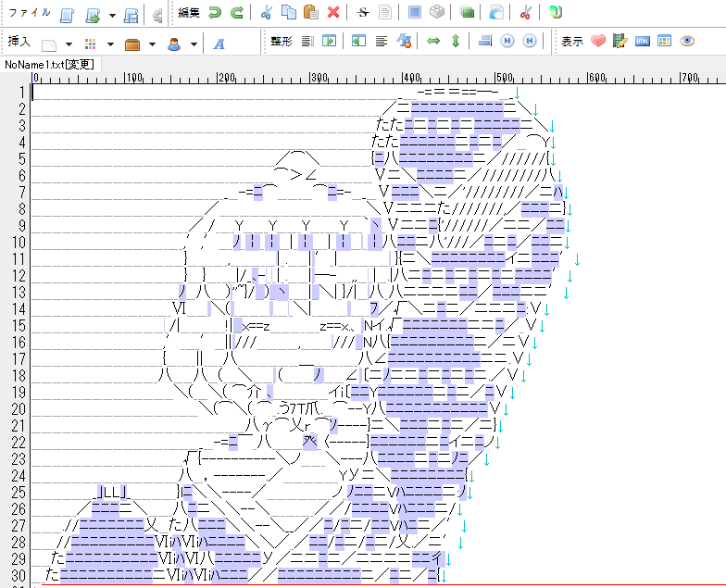Click the green redo arrow icon

(237, 13)
